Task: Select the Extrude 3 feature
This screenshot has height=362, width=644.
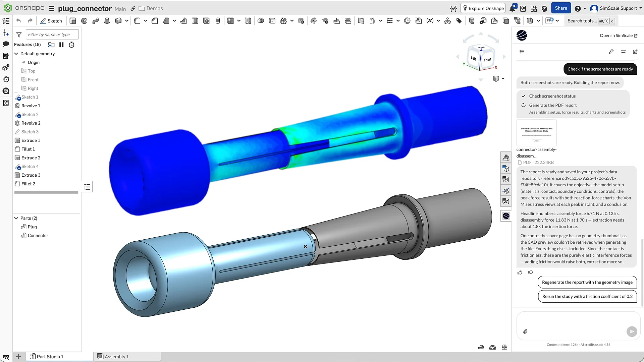Action: pos(31,175)
